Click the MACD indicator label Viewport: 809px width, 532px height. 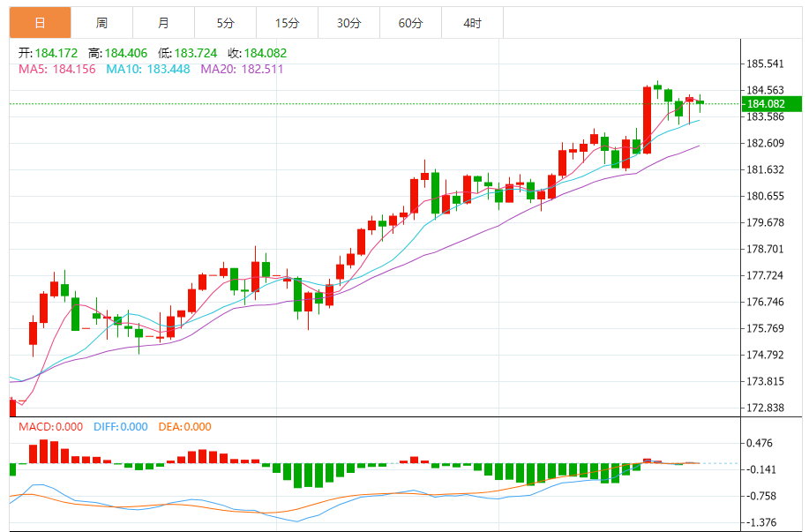click(x=50, y=427)
